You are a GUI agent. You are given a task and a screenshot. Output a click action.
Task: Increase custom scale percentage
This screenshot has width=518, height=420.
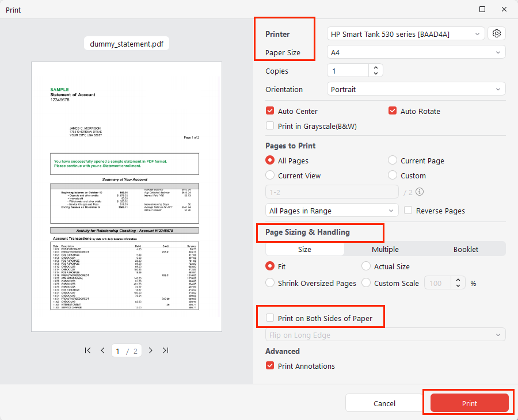(x=458, y=280)
